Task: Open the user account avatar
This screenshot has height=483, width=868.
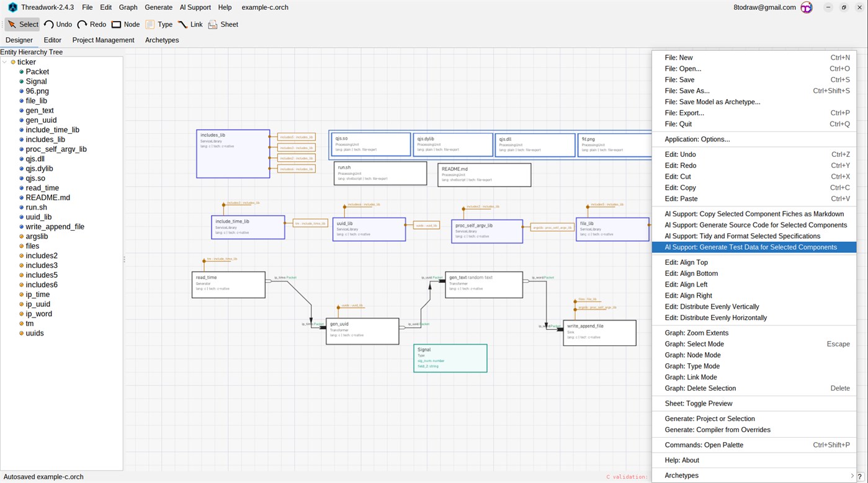Action: 807,7
